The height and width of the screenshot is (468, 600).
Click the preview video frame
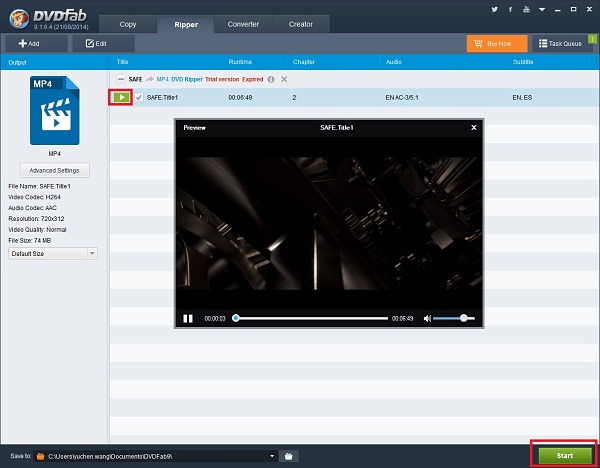[329, 223]
